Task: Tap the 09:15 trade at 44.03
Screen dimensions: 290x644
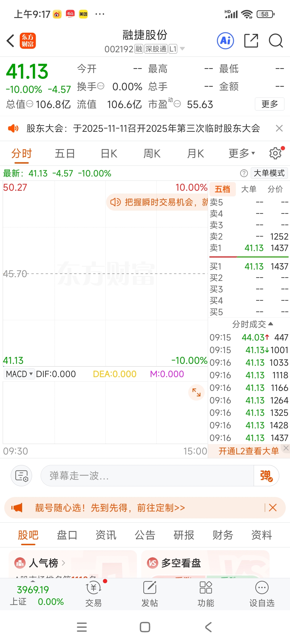Action: (249, 337)
